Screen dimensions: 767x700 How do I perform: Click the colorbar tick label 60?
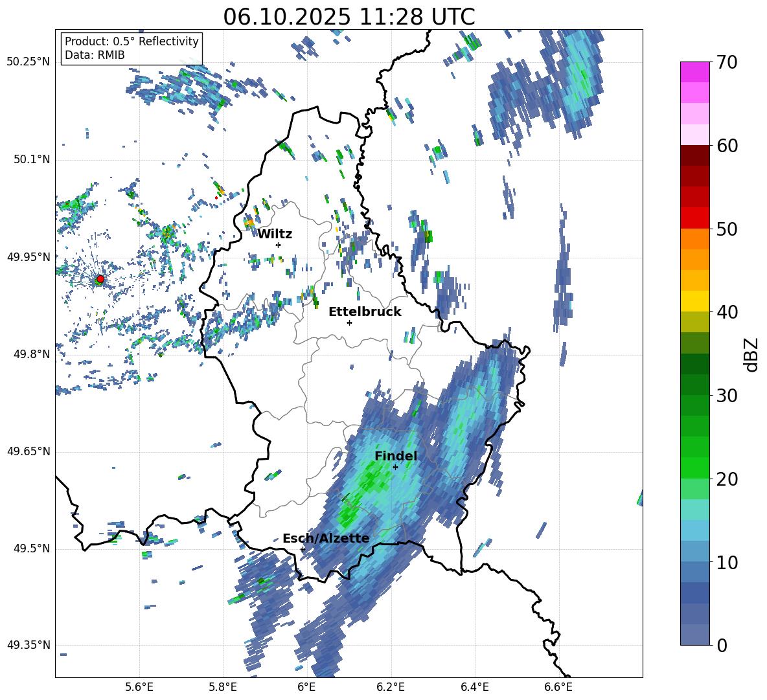coord(727,146)
